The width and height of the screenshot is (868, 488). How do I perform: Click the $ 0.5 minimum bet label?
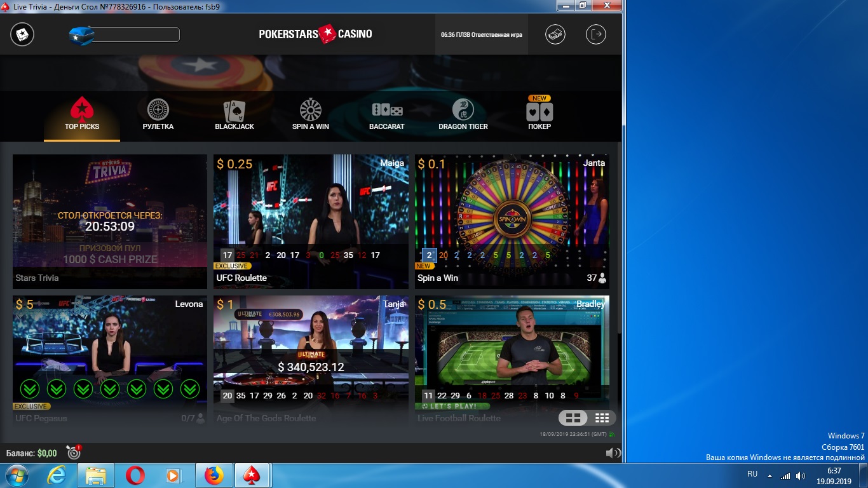tap(432, 305)
